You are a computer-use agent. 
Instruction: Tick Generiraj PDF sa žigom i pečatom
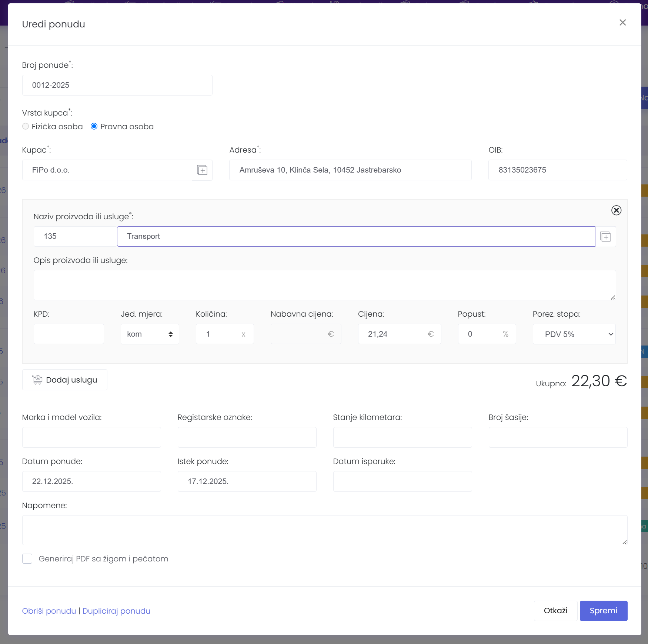[x=27, y=558]
